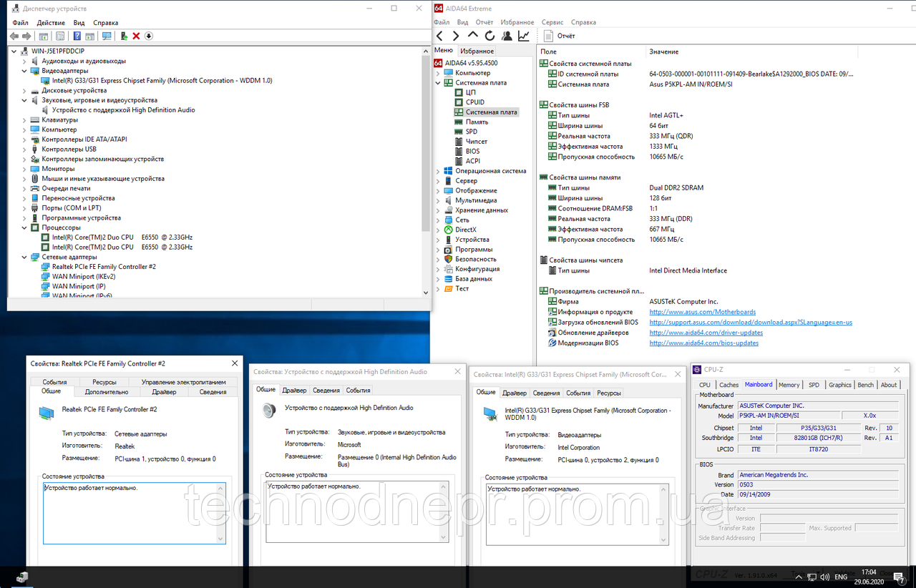
Task: Open the Действие menu in Device Manager
Action: (x=51, y=23)
